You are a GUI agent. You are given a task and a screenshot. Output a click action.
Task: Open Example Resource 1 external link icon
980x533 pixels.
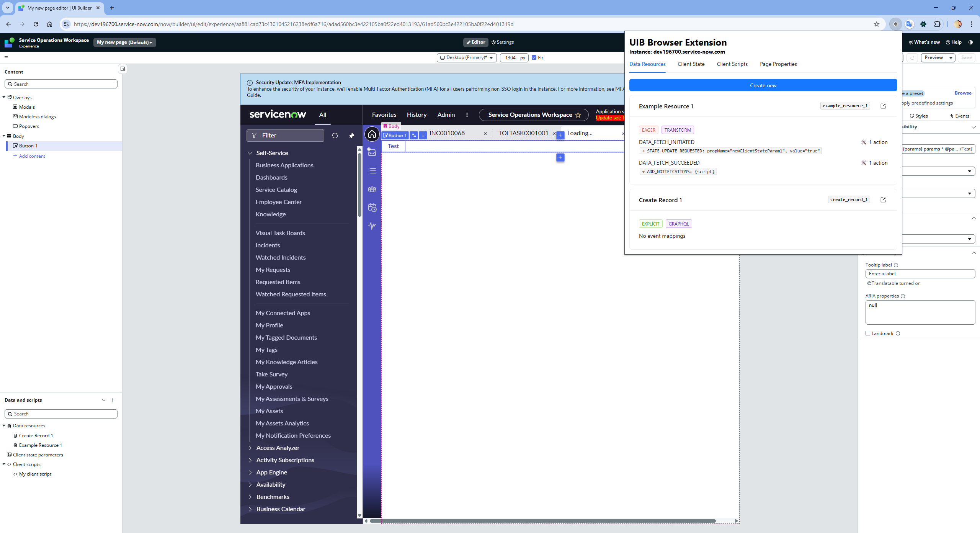coord(883,106)
